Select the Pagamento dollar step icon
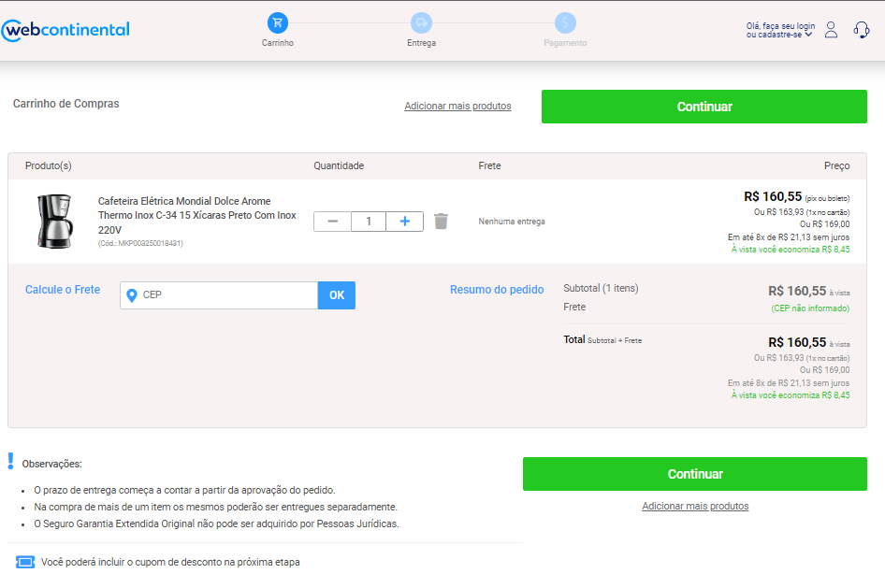Screen dimensions: 885x588 point(565,22)
